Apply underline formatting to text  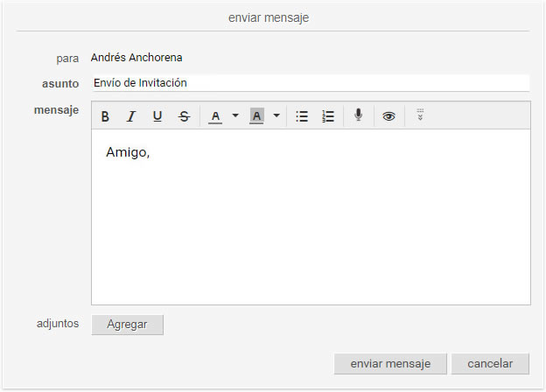(157, 115)
